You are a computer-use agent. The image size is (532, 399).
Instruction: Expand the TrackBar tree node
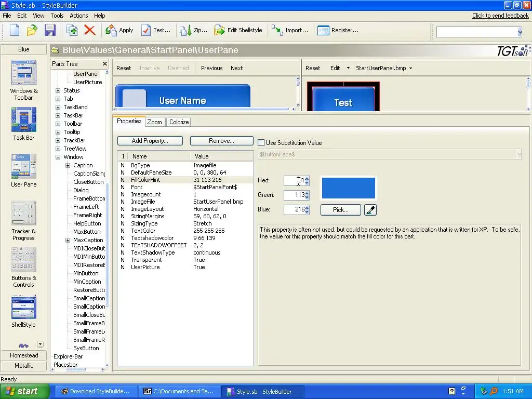58,140
